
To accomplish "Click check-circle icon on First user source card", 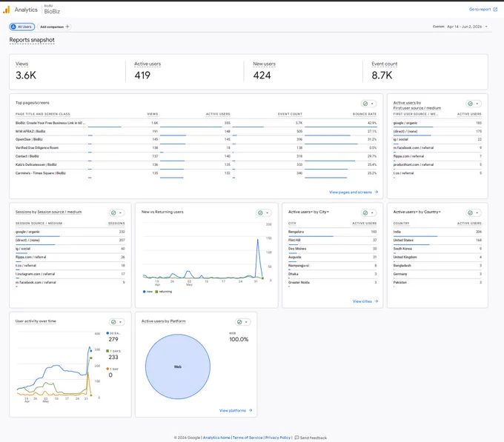I will click(470, 104).
